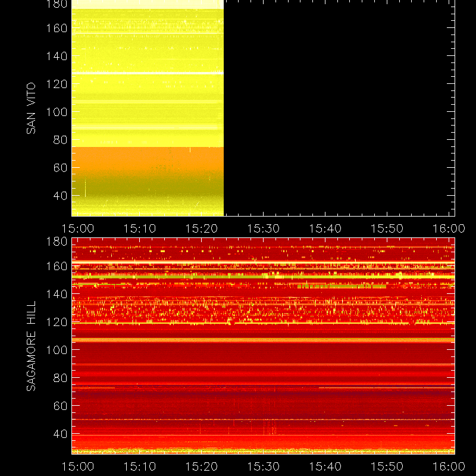Viewport: 476px width, 476px height.
Task: Click the SAN VITO axis title
Action: 31,108
